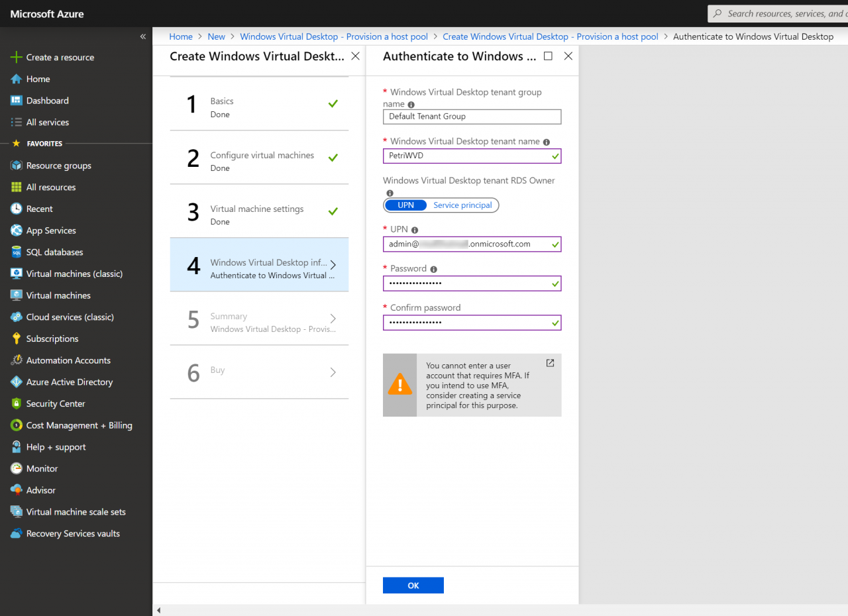848x616 pixels.
Task: Open external link icon in MFA warning
Action: point(550,363)
